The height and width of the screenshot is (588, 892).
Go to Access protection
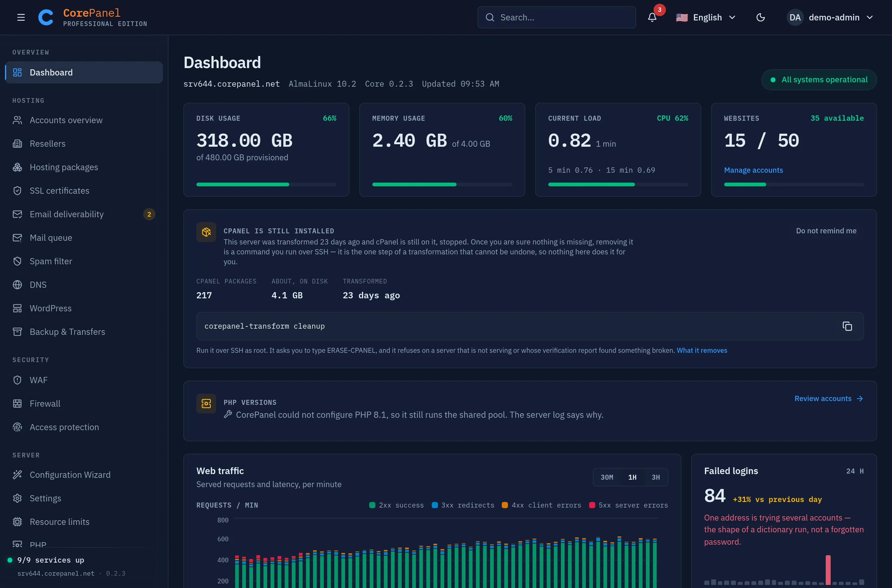84,427
